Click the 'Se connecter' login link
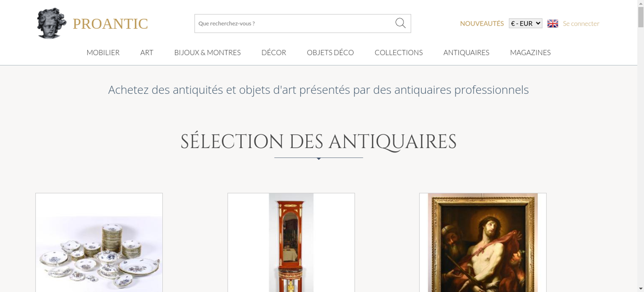This screenshot has height=292, width=644. tap(581, 23)
